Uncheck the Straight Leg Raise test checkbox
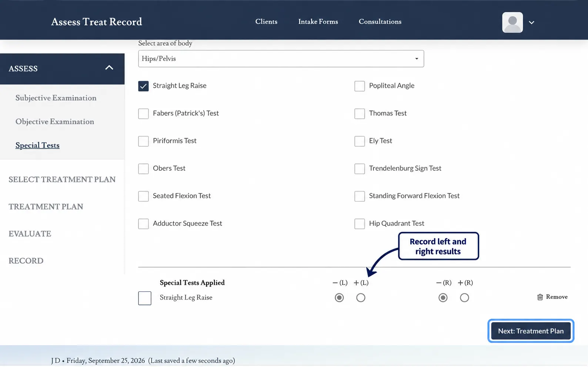The height and width of the screenshot is (367, 588). (143, 86)
